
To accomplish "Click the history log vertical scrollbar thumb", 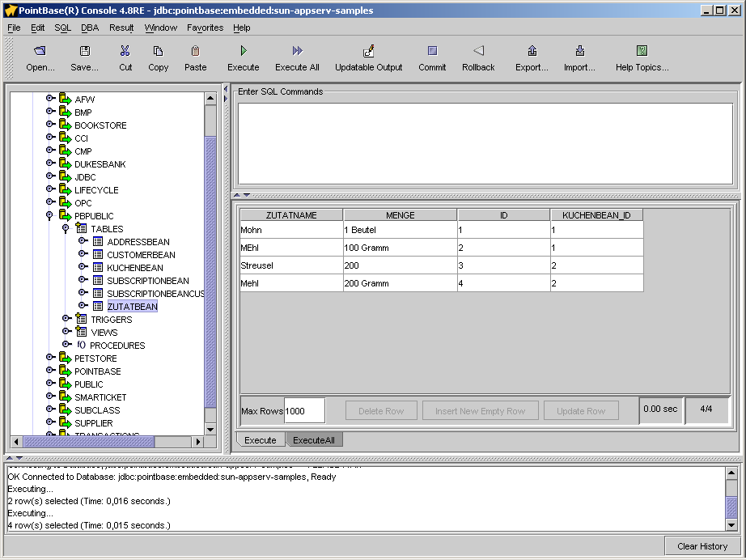I will pos(731,507).
